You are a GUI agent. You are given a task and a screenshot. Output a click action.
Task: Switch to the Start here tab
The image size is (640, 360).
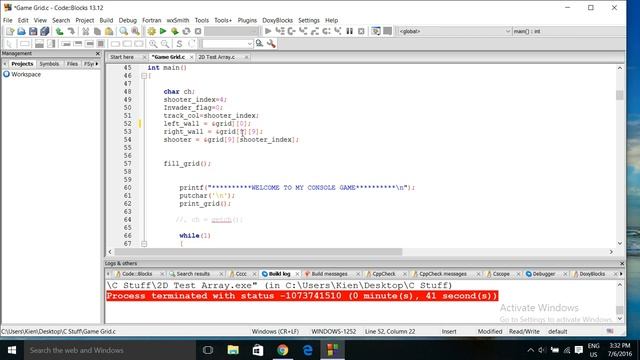122,57
